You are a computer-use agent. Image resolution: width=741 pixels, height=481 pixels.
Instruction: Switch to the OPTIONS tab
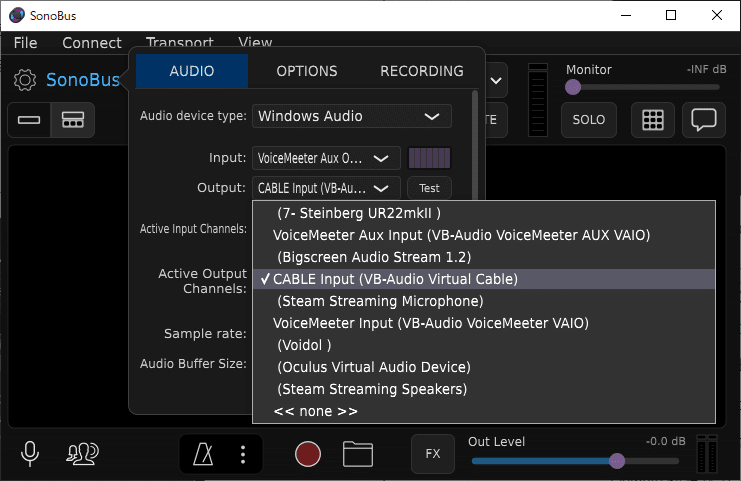pos(307,71)
